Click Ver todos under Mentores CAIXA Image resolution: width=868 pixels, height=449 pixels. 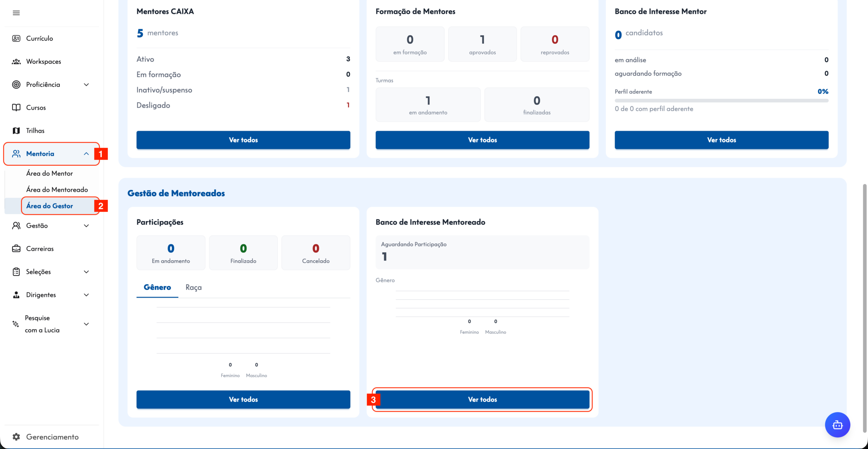click(243, 140)
